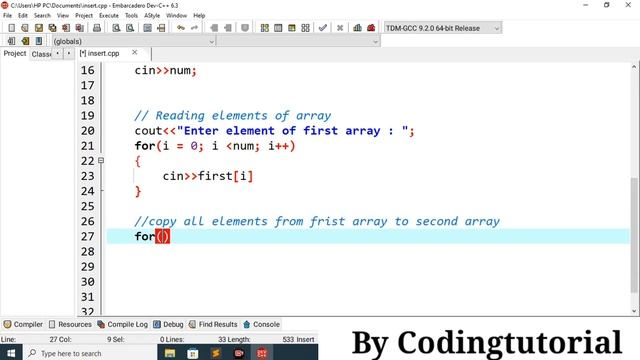Select the insert.cpp editor tab
Viewport: 640px width, 360px height.
tap(100, 53)
